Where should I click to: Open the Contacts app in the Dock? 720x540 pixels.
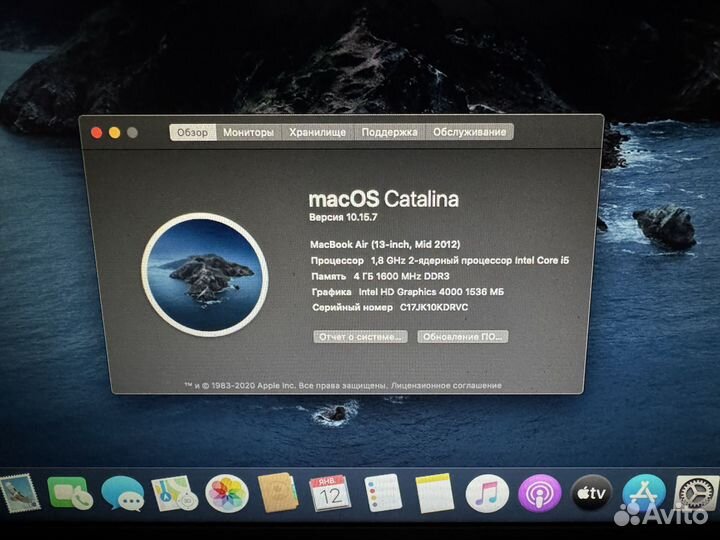(278, 493)
